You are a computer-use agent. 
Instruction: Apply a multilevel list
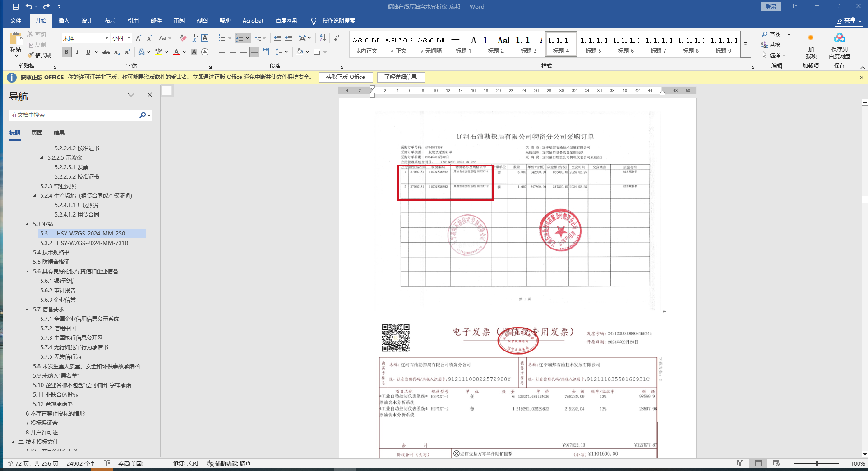(x=257, y=38)
